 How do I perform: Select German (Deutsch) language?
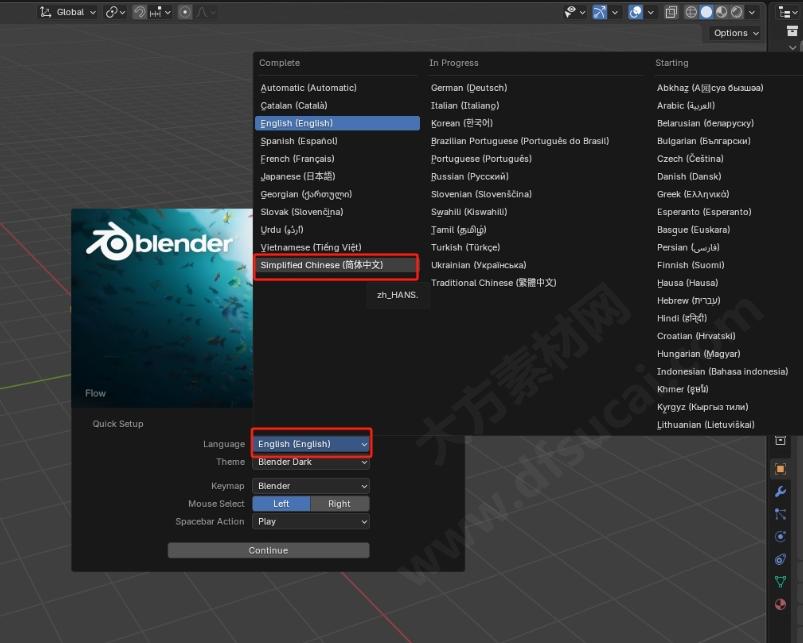[535, 88]
